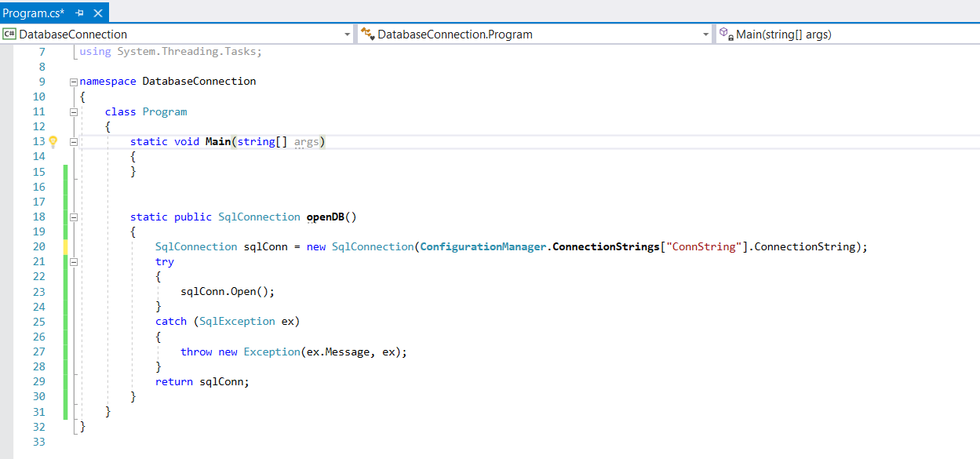Click the lightbulb quick actions icon
This screenshot has width=980, height=459.
[x=53, y=142]
